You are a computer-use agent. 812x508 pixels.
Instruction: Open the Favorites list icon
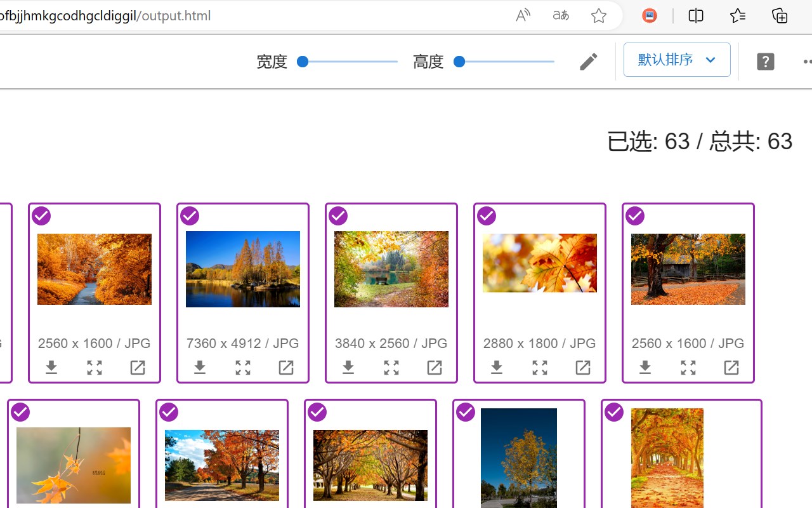coord(738,16)
